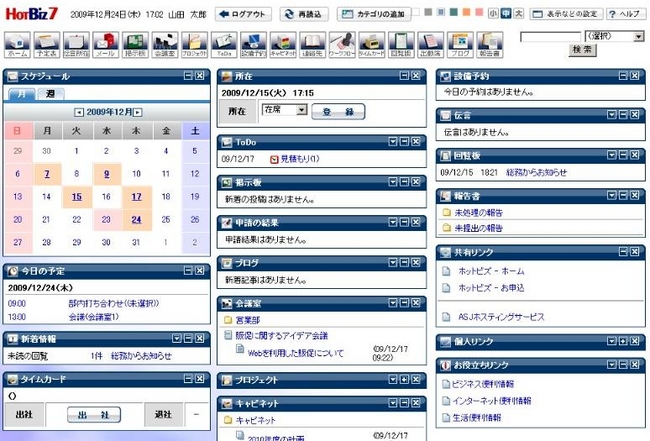Open the 出勤簿 attendance book toolbar icon
Image resolution: width=650 pixels, height=441 pixels.
pyautogui.click(x=431, y=45)
